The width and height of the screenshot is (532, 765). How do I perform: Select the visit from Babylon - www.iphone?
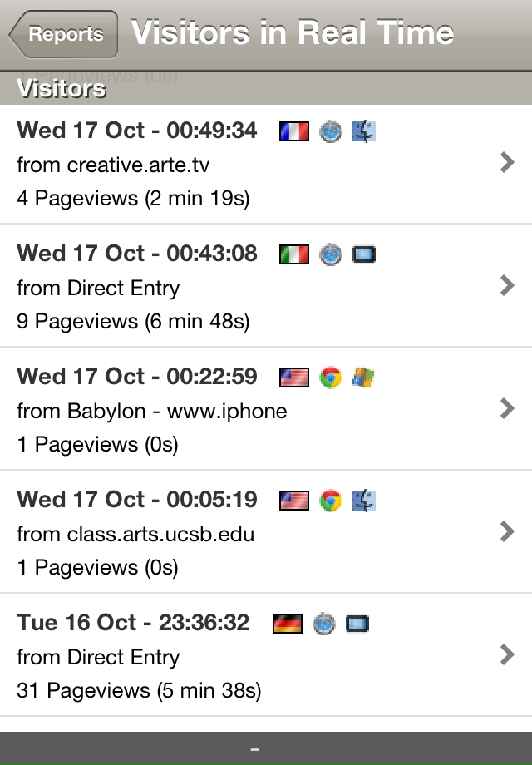[266, 409]
